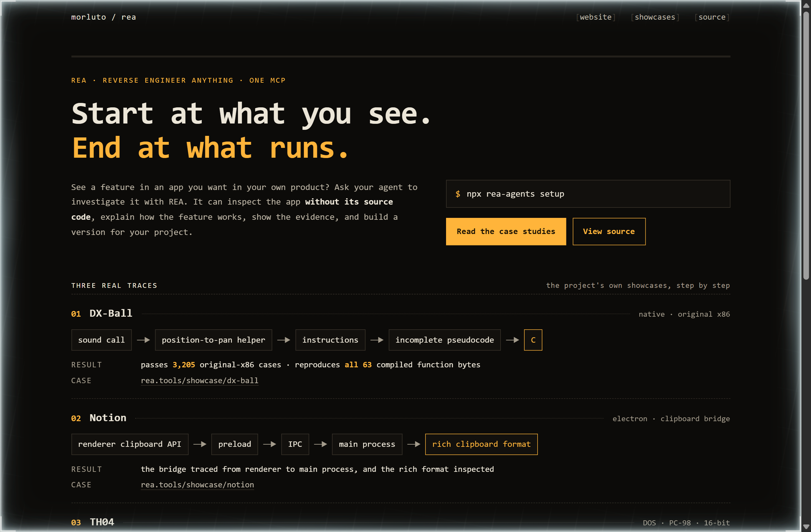The height and width of the screenshot is (532, 811).
Task: Click the Read the case studies button
Action: pos(506,231)
